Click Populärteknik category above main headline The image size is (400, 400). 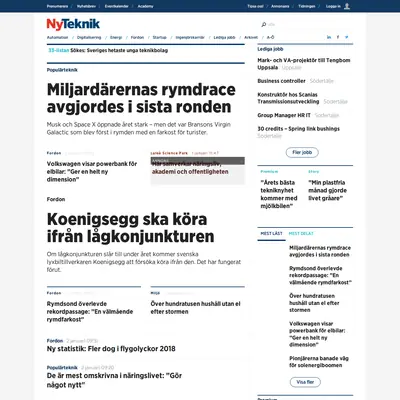62,70
